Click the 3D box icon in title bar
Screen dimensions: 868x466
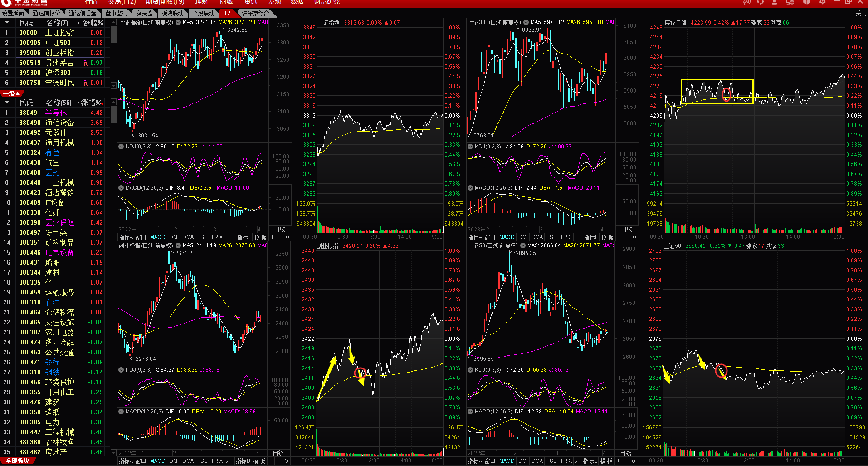pos(807,2)
